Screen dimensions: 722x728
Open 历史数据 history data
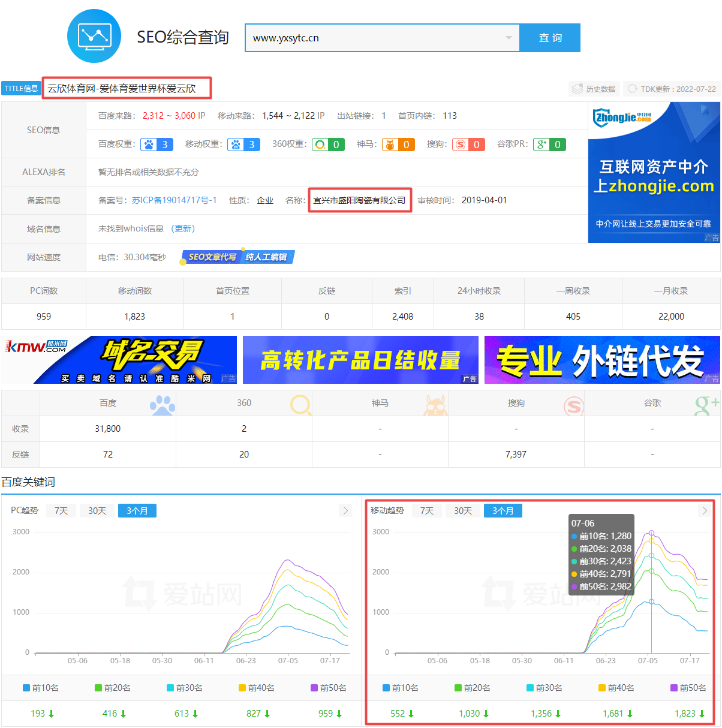click(x=594, y=89)
